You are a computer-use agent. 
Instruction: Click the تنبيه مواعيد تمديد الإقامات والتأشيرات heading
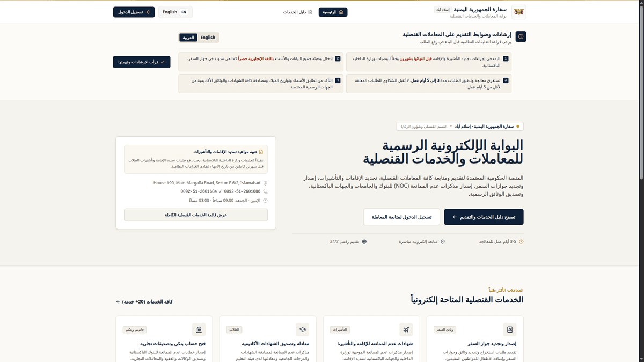[225, 152]
